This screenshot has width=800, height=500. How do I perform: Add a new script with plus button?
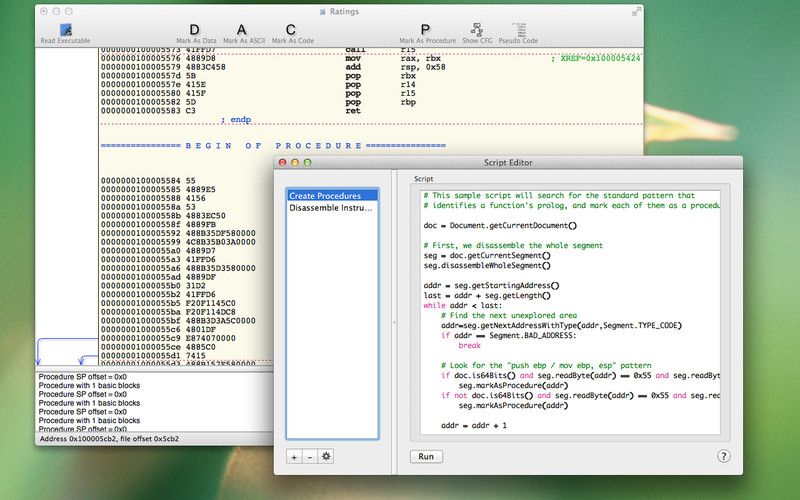click(295, 456)
